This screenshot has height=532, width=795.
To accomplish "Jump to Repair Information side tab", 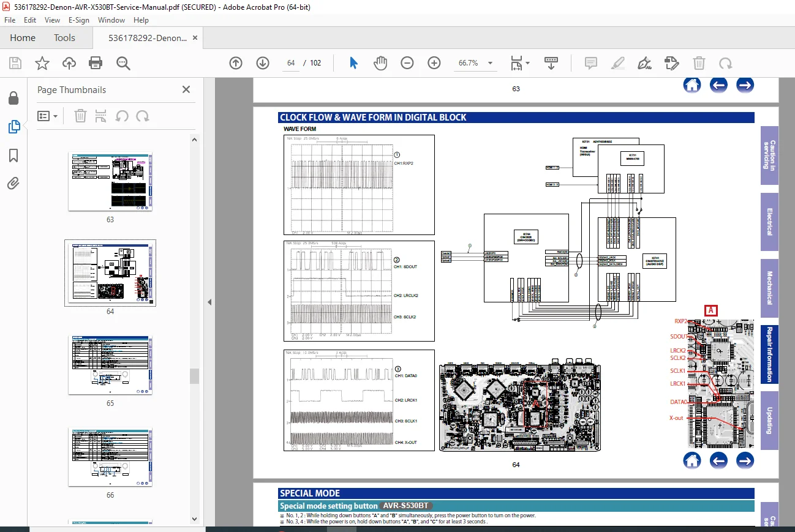I will 769,354.
